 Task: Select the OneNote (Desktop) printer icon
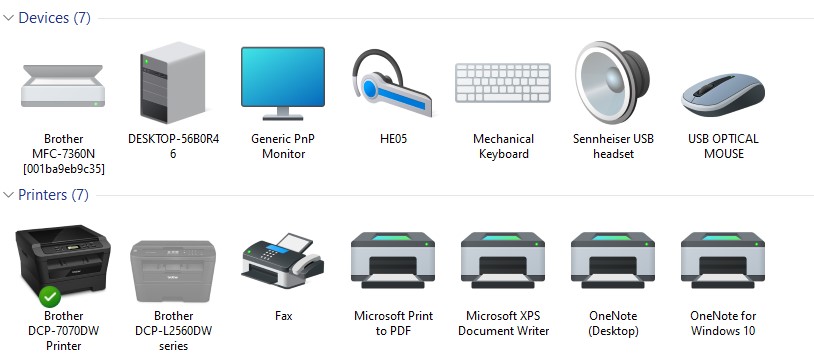pyautogui.click(x=613, y=260)
